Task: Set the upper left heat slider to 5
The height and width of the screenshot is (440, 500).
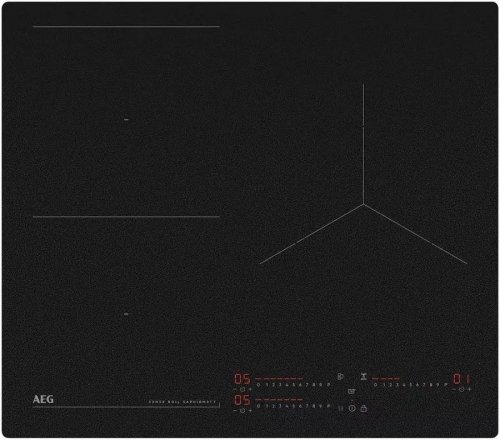Action: [x=294, y=385]
